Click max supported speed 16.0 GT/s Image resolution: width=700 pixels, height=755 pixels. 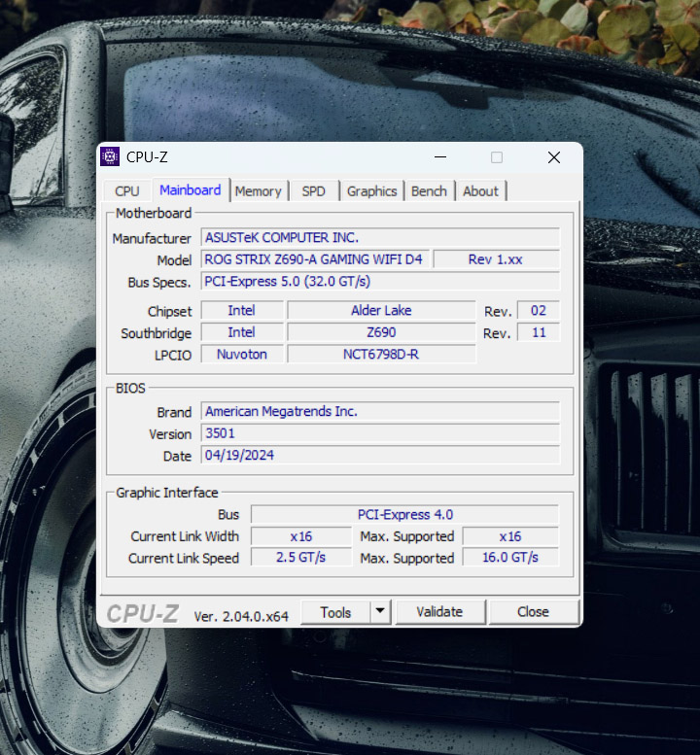(x=510, y=558)
